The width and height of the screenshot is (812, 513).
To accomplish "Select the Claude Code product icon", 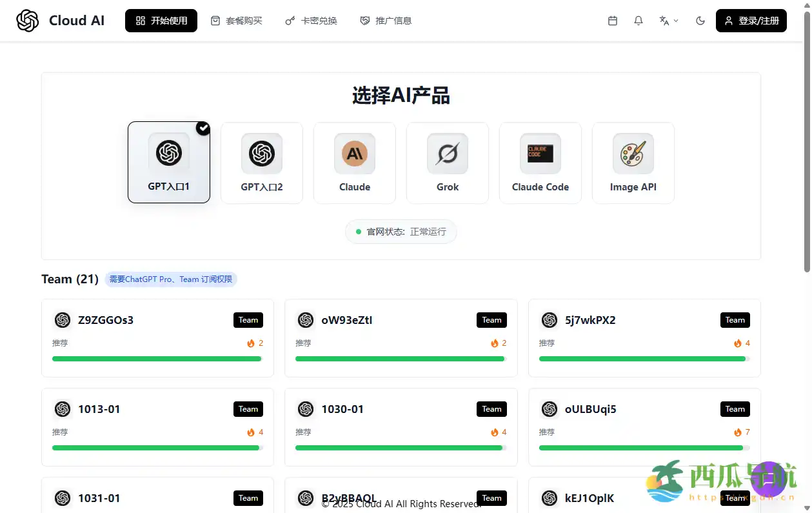I will [x=540, y=154].
